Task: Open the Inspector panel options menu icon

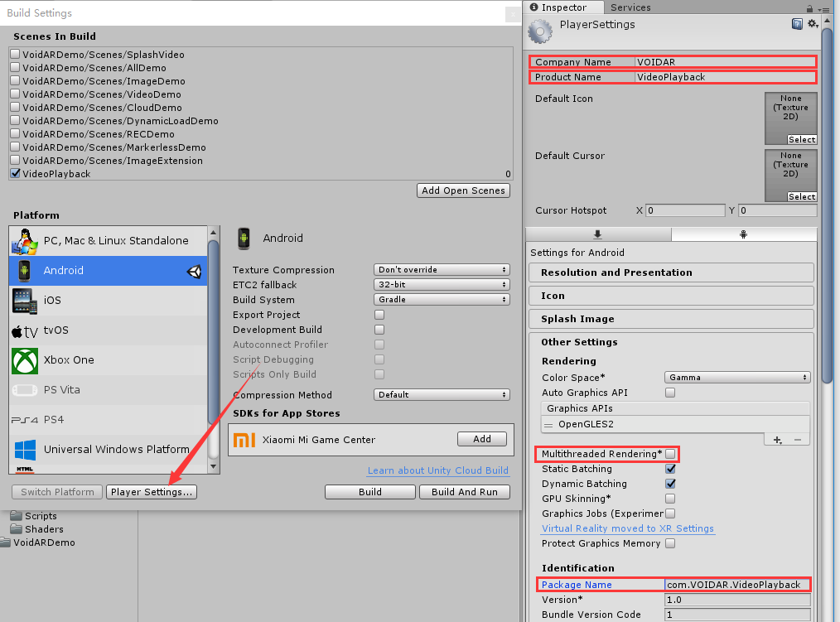Action: [x=823, y=8]
